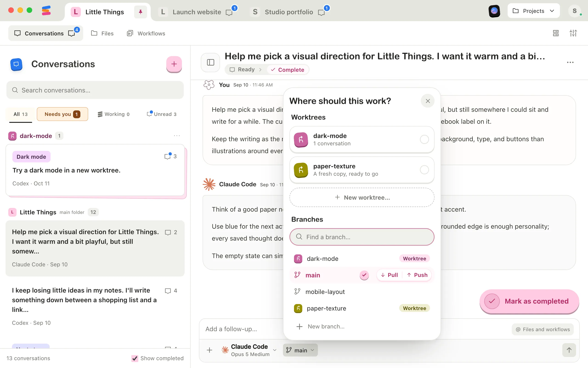
Task: Open the Workflows tab
Action: point(146,33)
